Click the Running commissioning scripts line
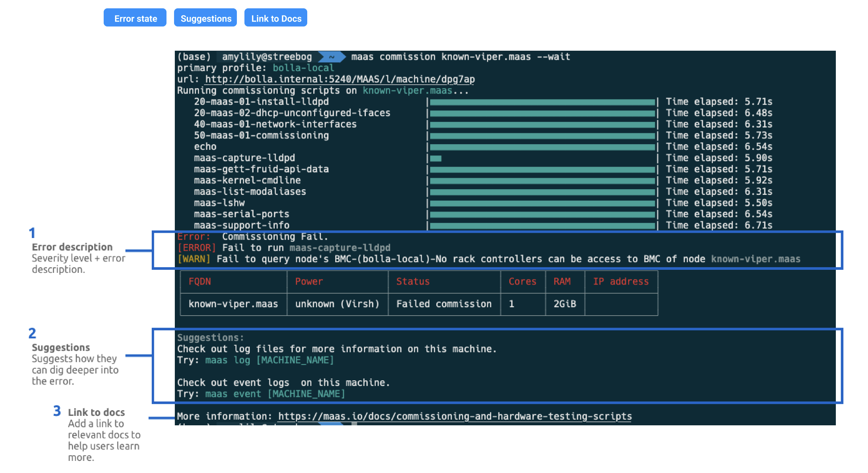 pos(323,91)
